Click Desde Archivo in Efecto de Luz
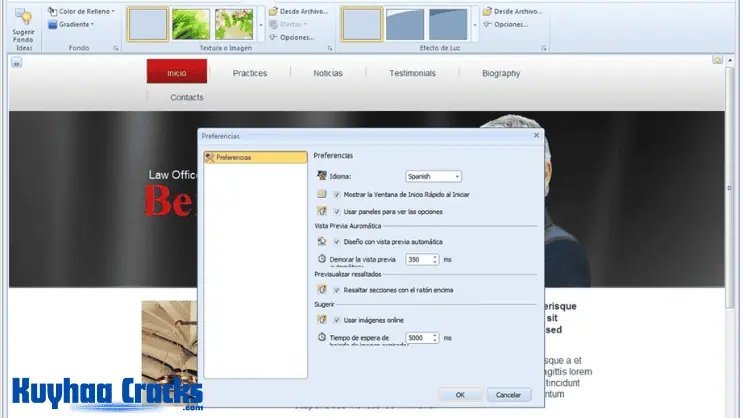 coord(511,11)
